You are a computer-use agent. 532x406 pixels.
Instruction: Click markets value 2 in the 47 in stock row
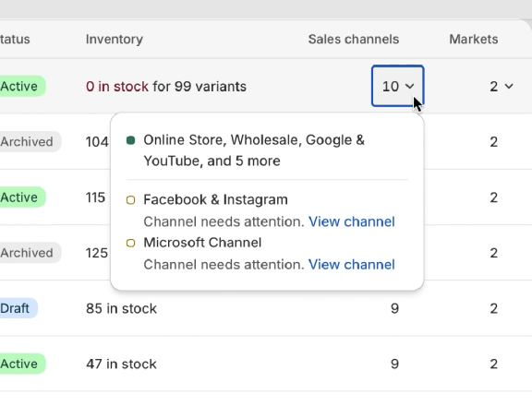click(493, 364)
